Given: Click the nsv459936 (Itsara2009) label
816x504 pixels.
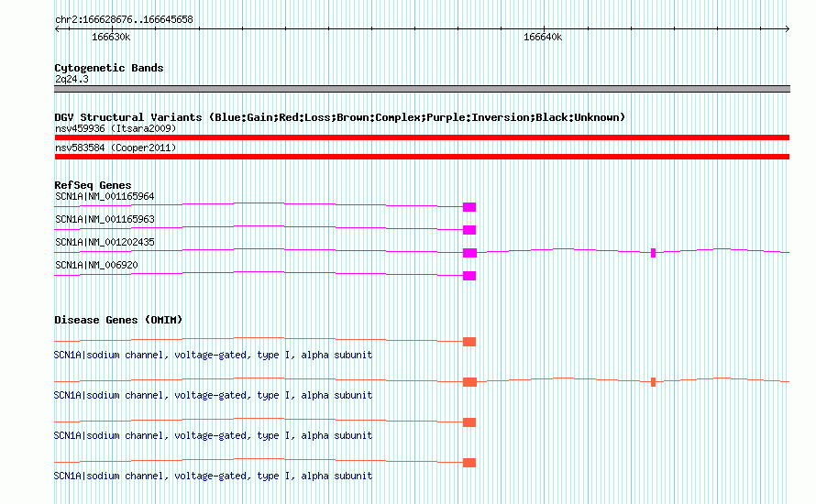Looking at the screenshot, I should click(x=116, y=128).
